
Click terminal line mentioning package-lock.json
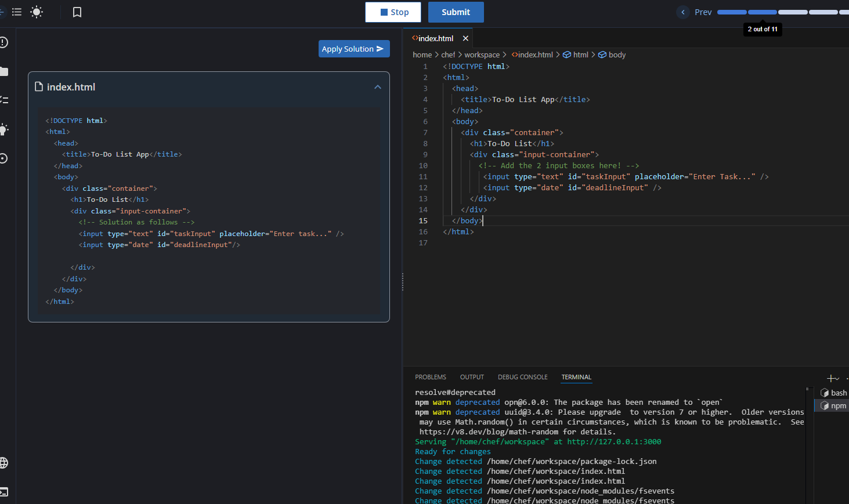[536, 461]
